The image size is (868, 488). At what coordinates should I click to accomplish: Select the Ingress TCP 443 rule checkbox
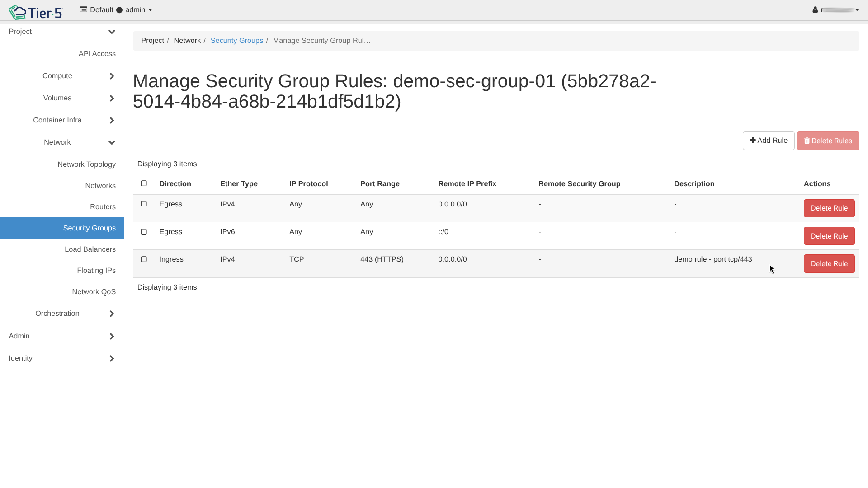pos(144,259)
